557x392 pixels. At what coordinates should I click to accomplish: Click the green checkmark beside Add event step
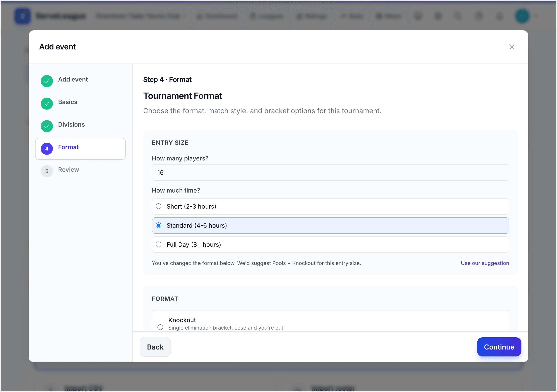pyautogui.click(x=47, y=81)
